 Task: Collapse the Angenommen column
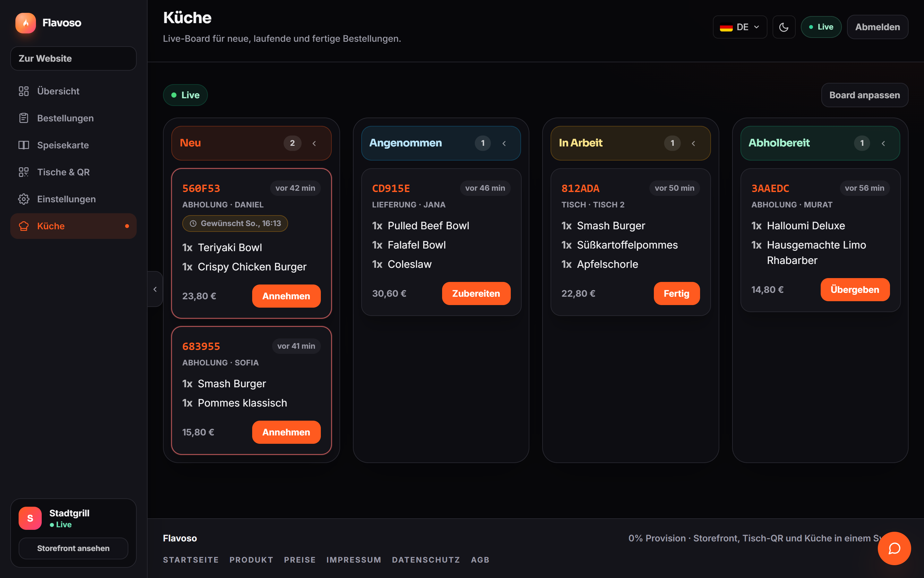[504, 143]
